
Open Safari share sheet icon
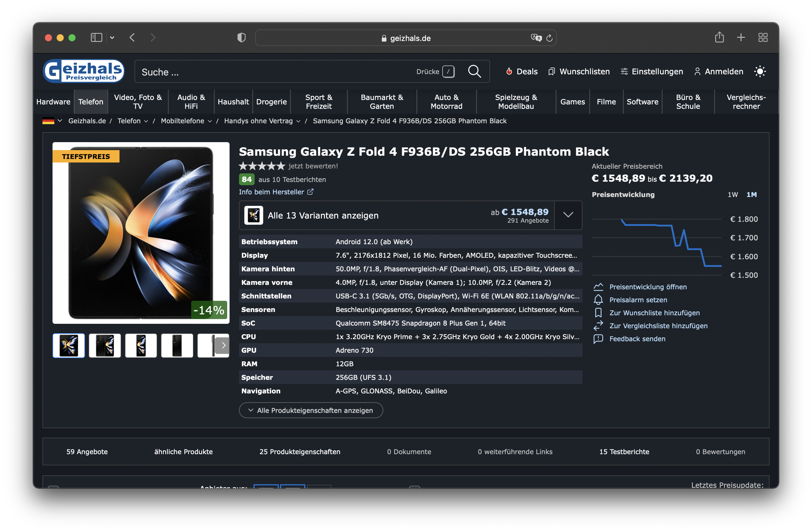point(719,37)
